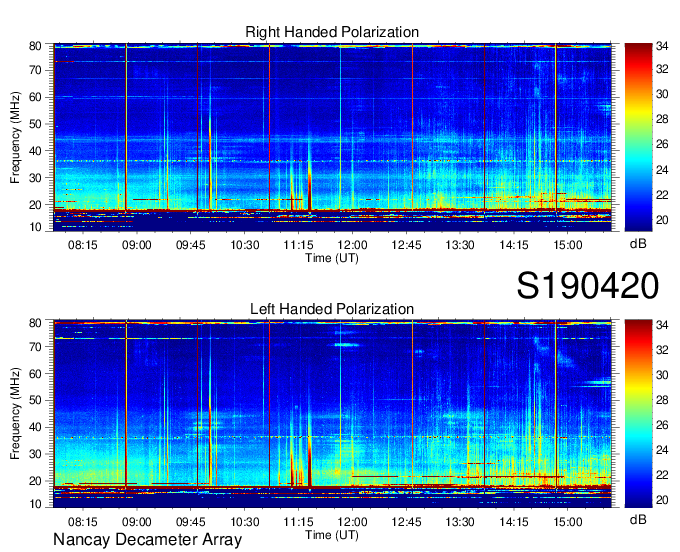Screen dimensions: 680x552
Task: Click inside the Right Handed Polarization spectrogram
Action: tap(332, 137)
